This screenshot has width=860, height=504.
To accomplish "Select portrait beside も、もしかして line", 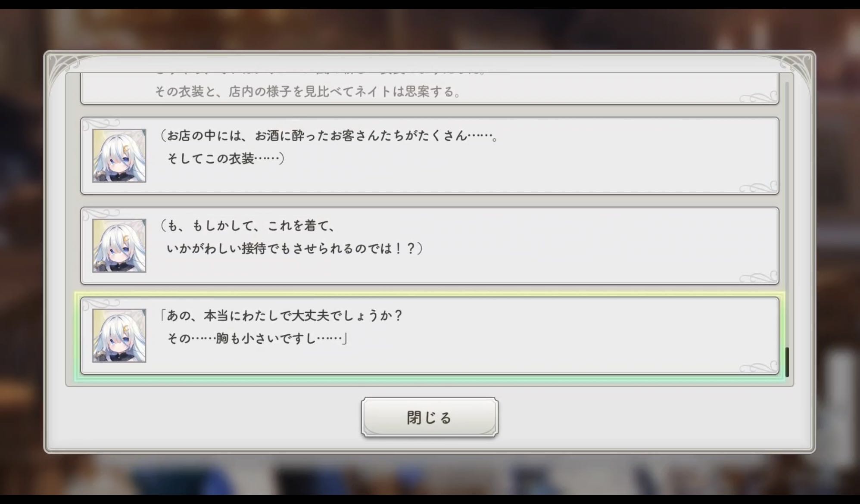I will 119,246.
